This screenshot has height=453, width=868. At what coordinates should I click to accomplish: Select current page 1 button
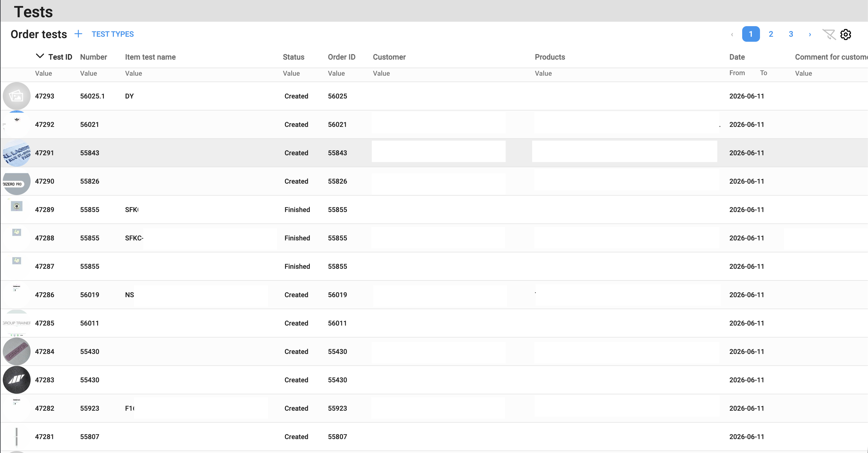click(x=751, y=34)
